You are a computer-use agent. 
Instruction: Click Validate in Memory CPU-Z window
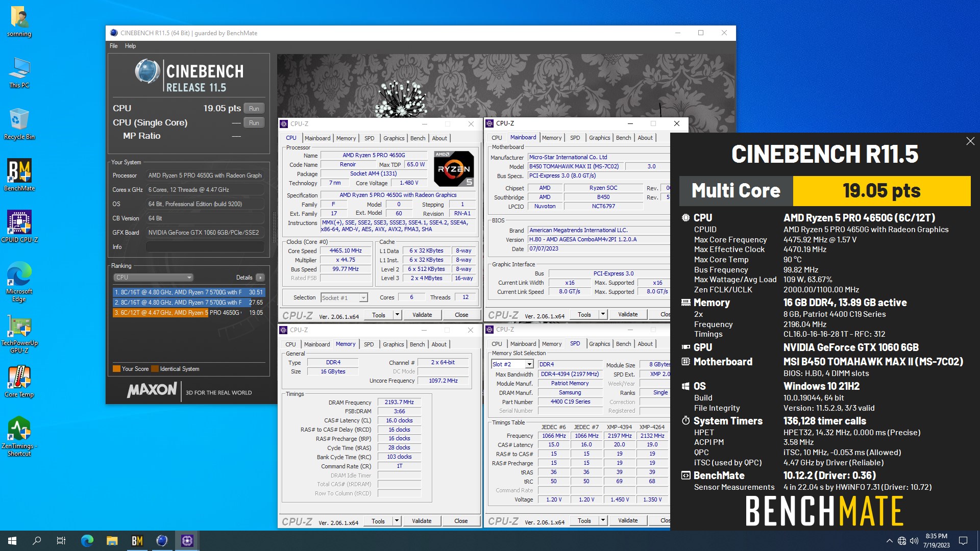422,521
